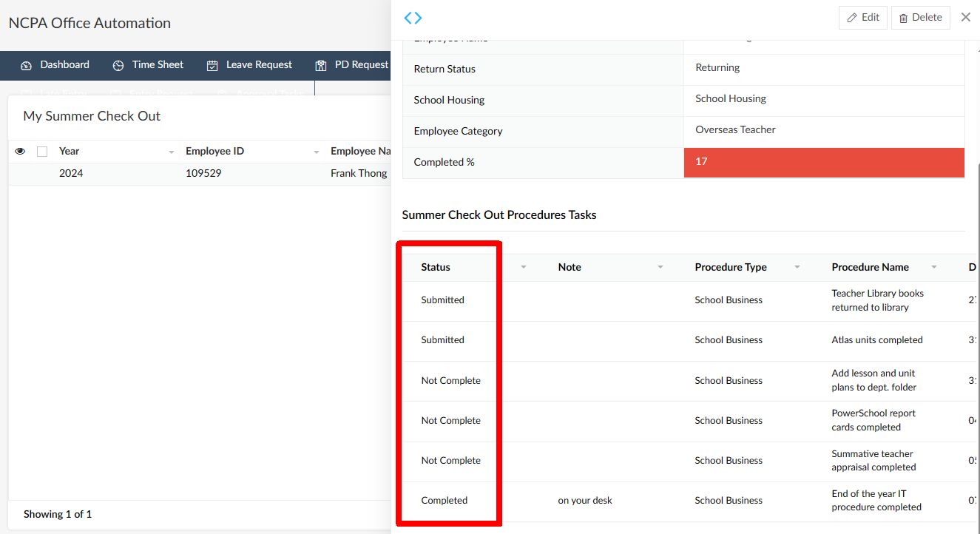Open the Year column dropdown arrow
Screen dimensions: 980x534
click(x=172, y=152)
